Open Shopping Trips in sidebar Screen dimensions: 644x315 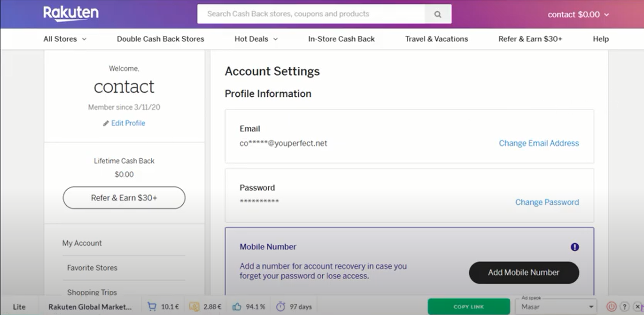pyautogui.click(x=92, y=292)
